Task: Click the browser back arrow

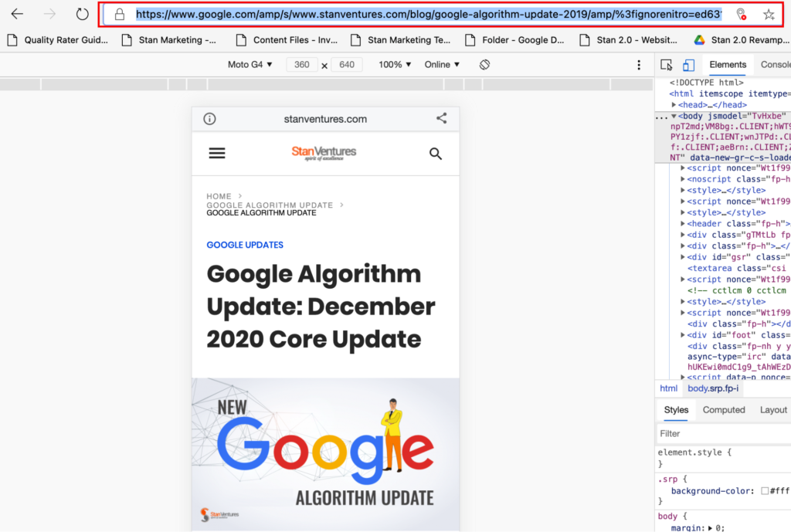Action: coord(17,14)
